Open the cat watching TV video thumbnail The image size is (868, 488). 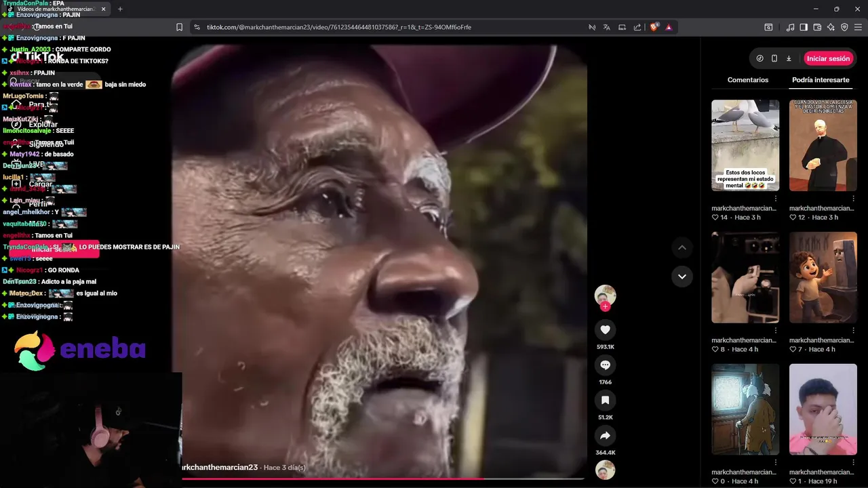point(745,409)
